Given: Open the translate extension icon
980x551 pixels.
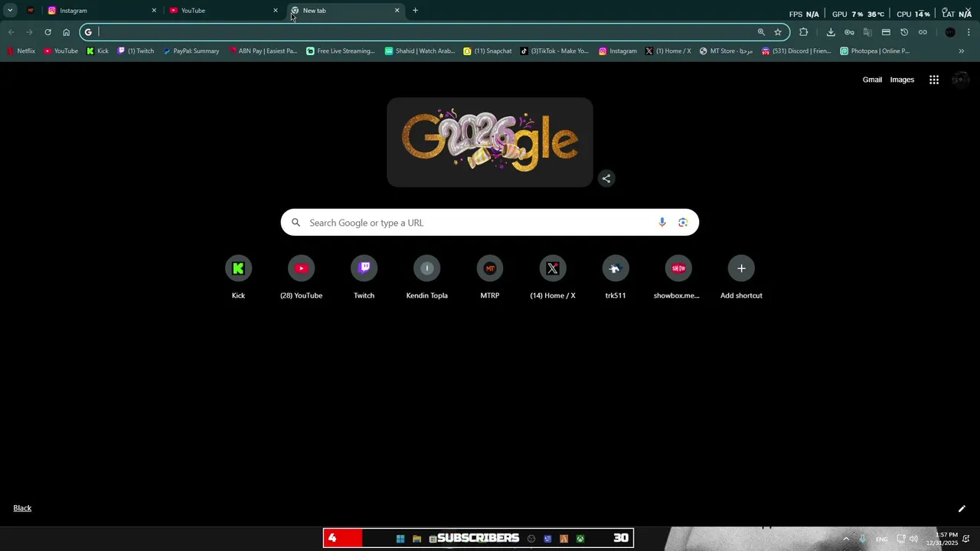Looking at the screenshot, I should [867, 32].
